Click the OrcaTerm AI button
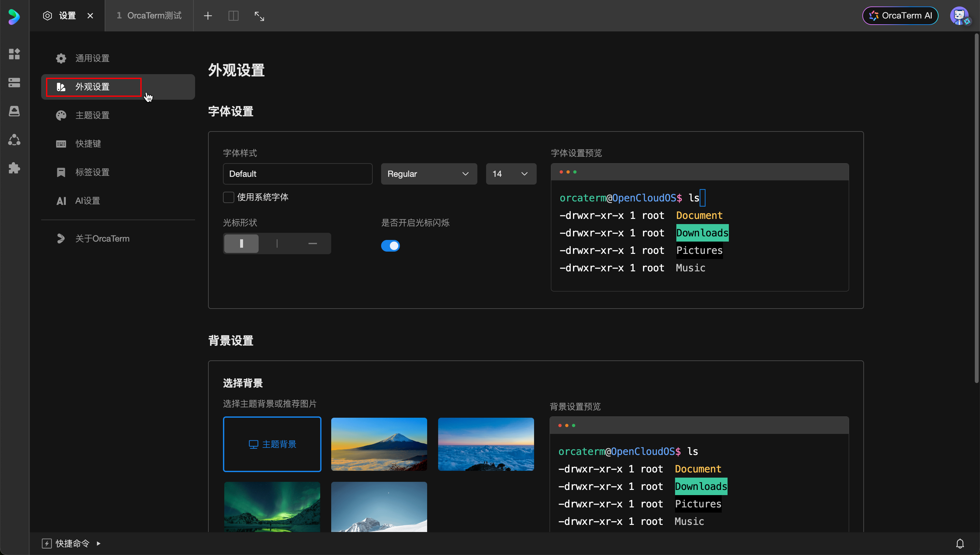The width and height of the screenshot is (980, 555). coord(900,16)
